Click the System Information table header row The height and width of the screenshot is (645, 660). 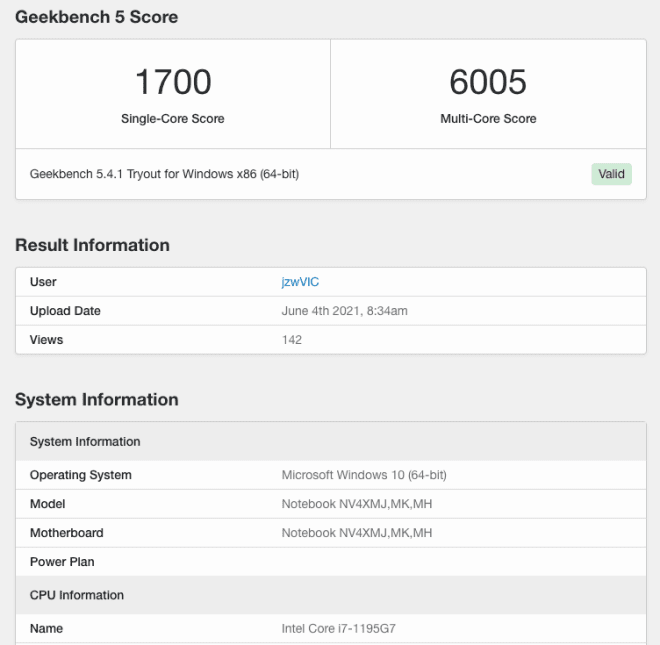pyautogui.click(x=331, y=441)
